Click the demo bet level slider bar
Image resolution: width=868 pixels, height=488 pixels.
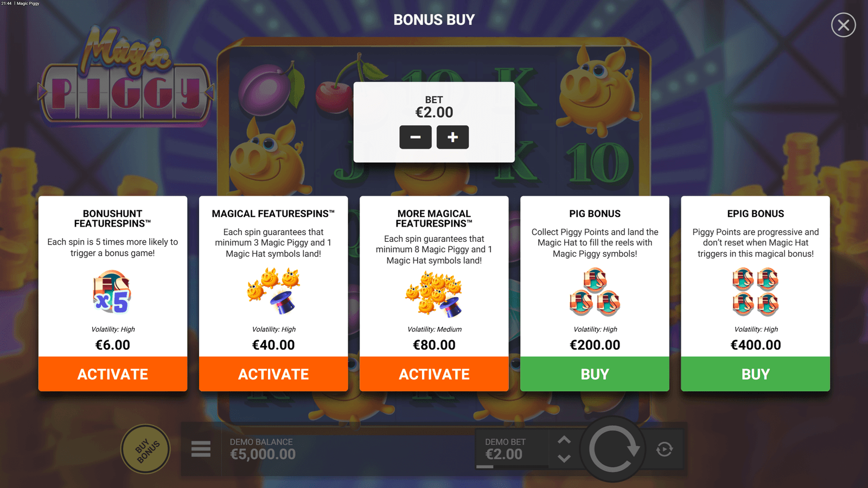click(x=512, y=466)
